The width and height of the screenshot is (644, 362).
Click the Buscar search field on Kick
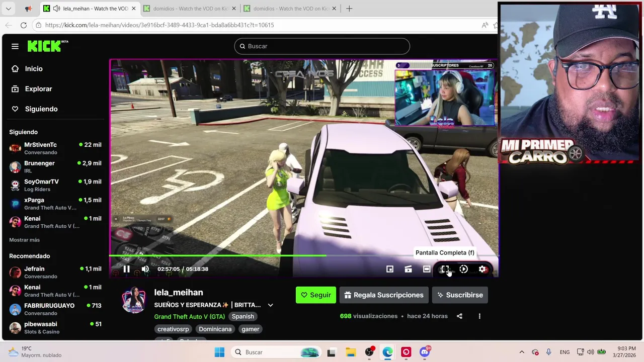click(x=322, y=46)
